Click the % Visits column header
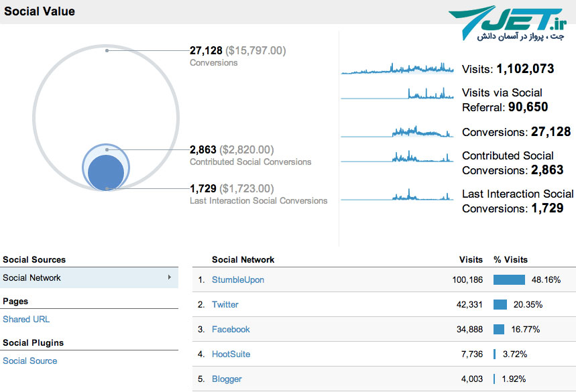Viewport: 576px width, 392px height. tap(510, 259)
